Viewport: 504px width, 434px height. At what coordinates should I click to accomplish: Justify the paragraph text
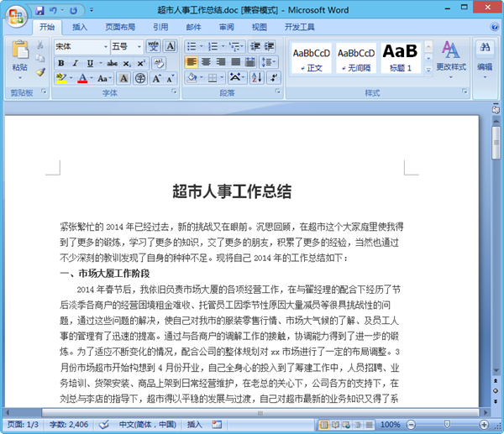pyautogui.click(x=235, y=61)
